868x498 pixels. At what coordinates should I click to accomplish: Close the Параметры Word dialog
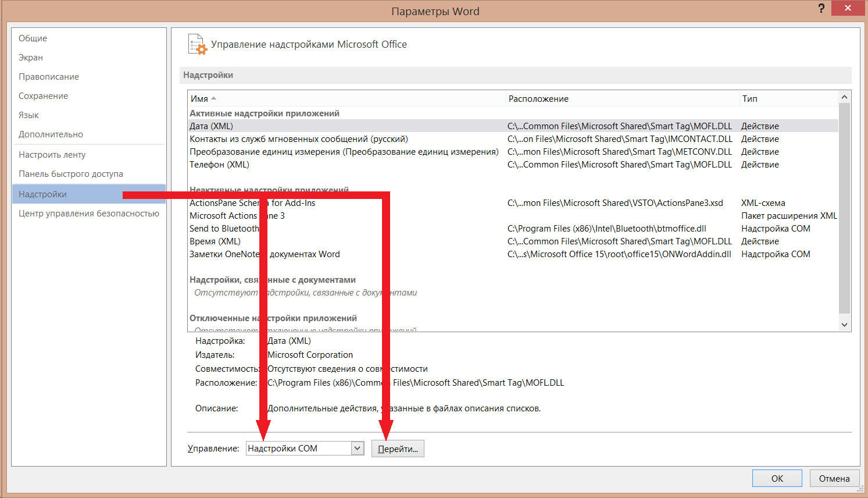[x=848, y=8]
